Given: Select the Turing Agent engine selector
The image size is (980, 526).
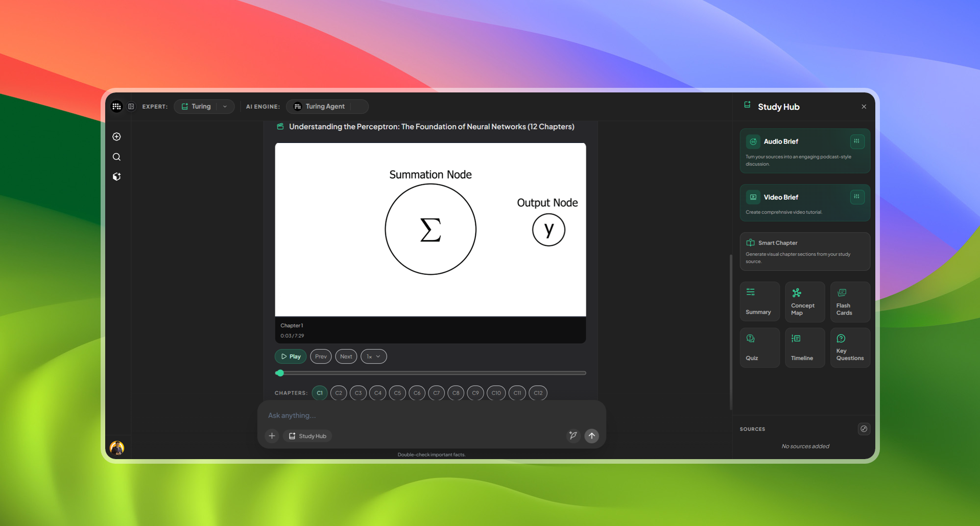Looking at the screenshot, I should click(x=327, y=106).
